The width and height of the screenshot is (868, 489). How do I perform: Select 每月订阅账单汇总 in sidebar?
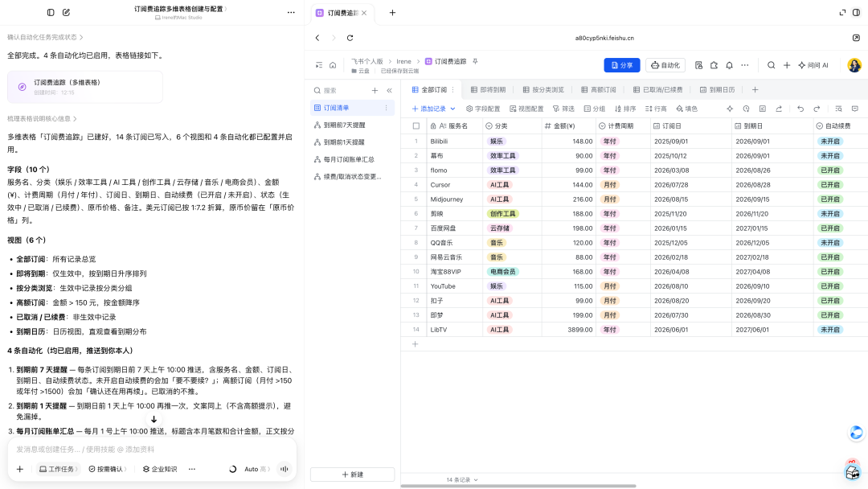pyautogui.click(x=352, y=159)
